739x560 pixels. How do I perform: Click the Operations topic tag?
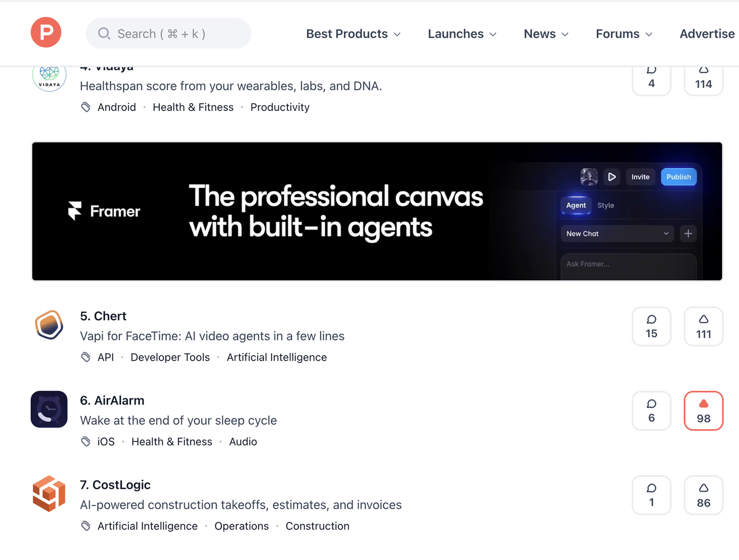pyautogui.click(x=242, y=526)
